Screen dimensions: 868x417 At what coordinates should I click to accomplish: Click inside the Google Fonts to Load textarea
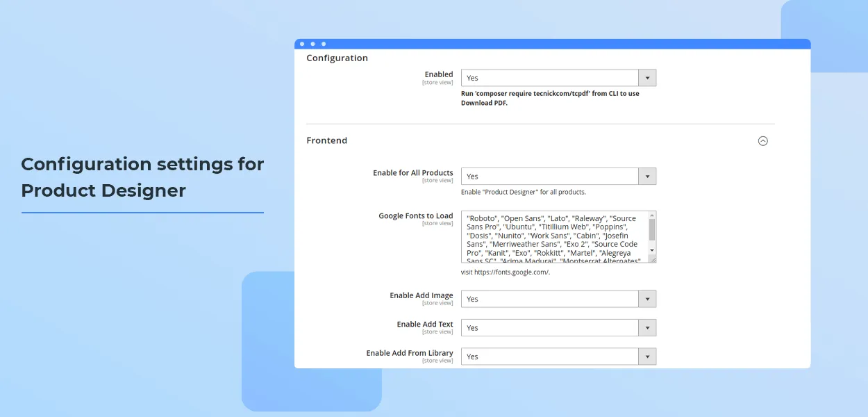(x=552, y=236)
